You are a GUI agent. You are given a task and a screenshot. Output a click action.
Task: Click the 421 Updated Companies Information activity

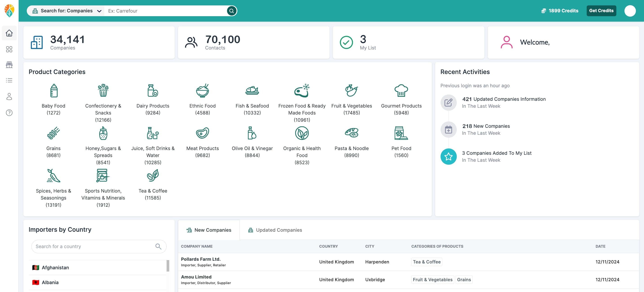[x=504, y=99]
